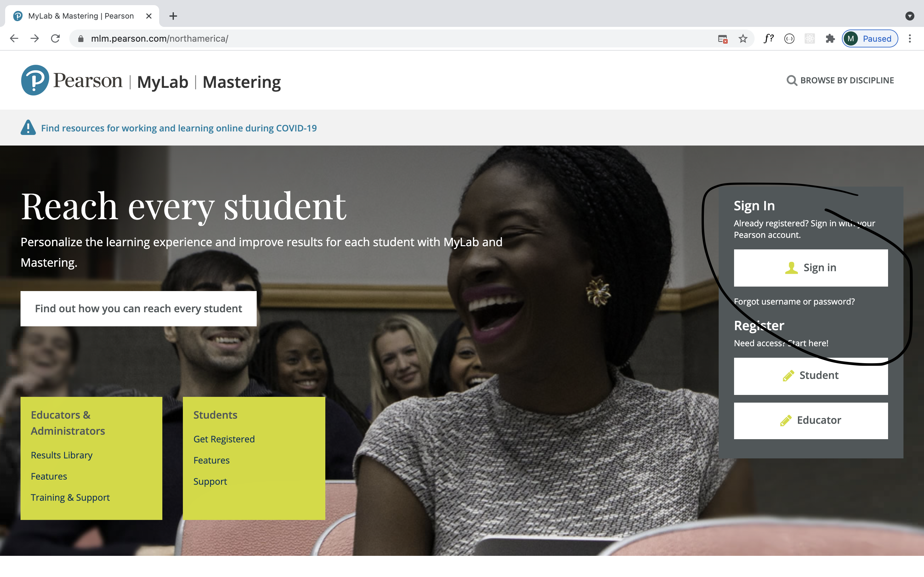
Task: Click the browser back arrow
Action: [x=14, y=38]
